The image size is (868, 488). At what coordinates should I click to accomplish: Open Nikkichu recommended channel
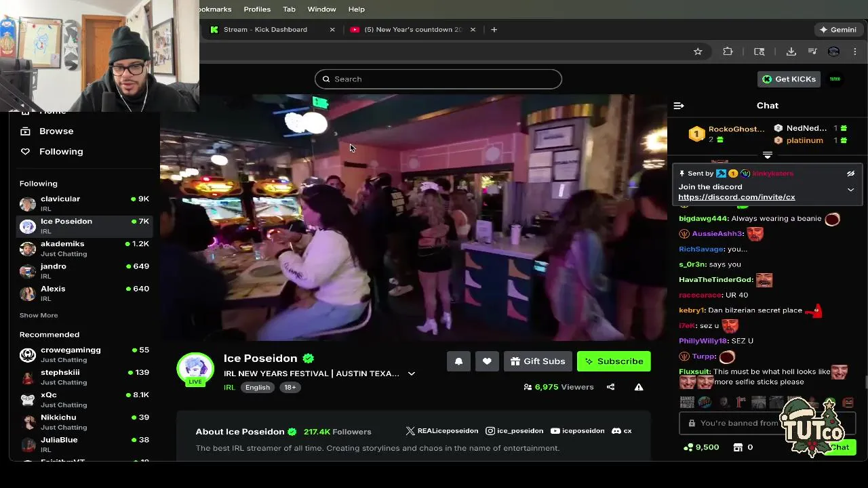coord(84,422)
